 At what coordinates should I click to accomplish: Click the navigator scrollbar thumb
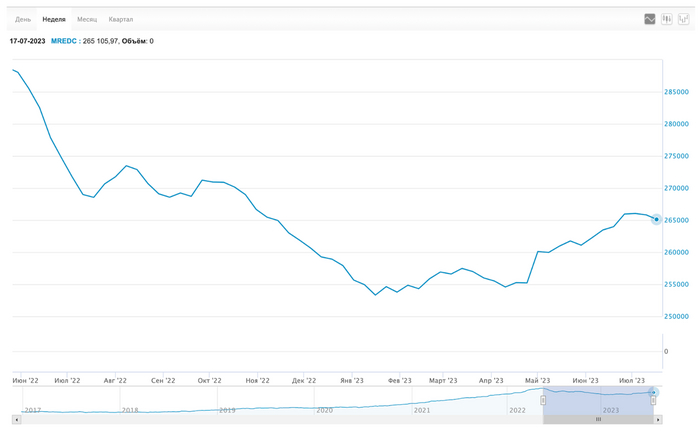click(x=598, y=419)
